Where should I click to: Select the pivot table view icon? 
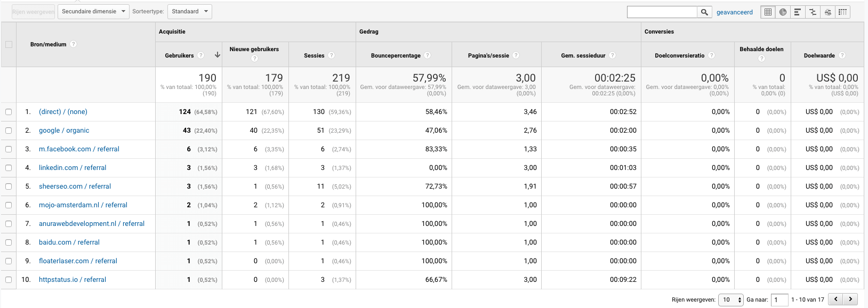[x=842, y=12]
